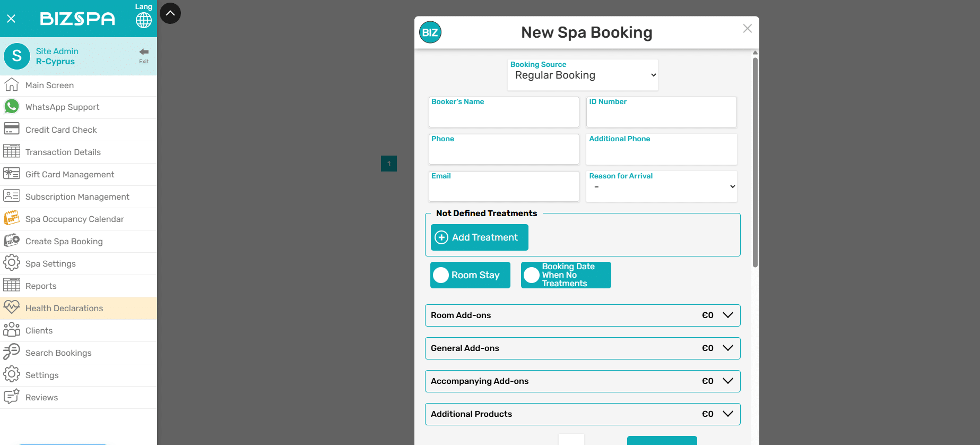
Task: Click the Gift Card Management icon
Action: (x=12, y=174)
